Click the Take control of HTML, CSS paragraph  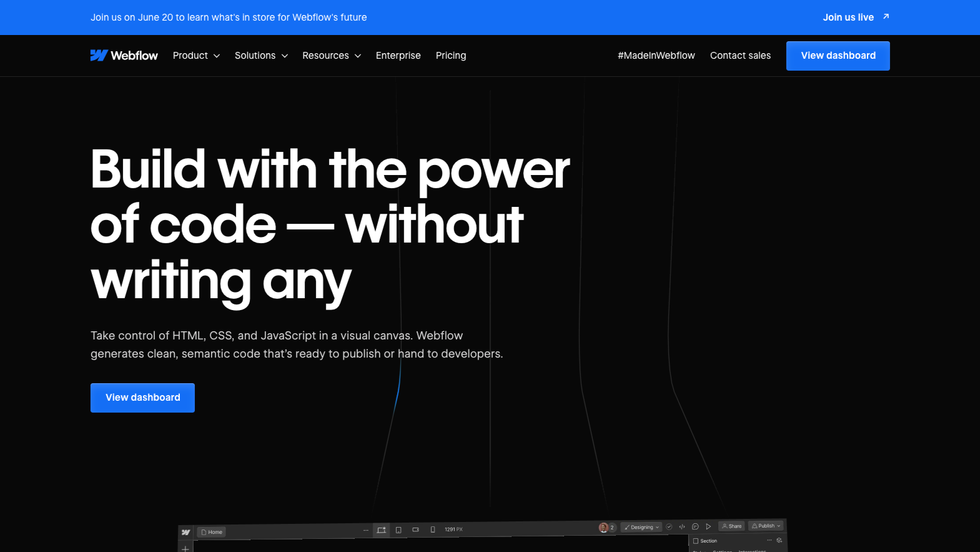[x=297, y=344]
